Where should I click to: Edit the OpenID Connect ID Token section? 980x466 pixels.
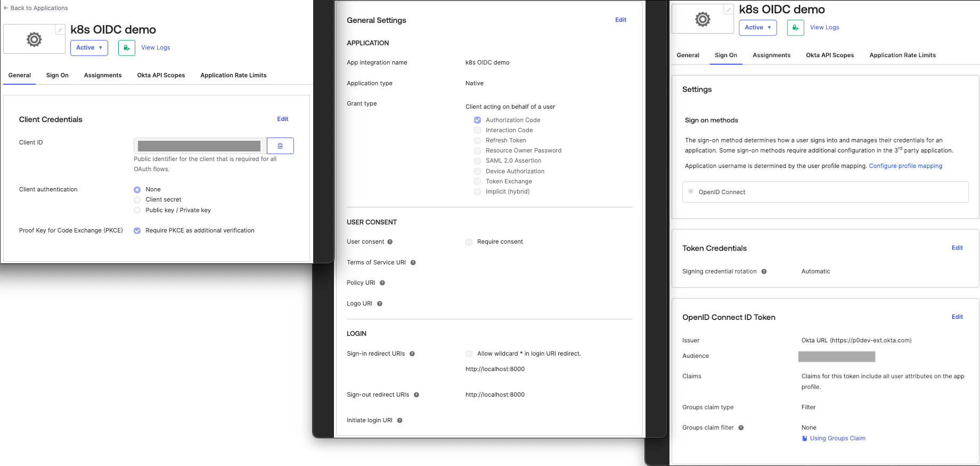pyautogui.click(x=957, y=317)
